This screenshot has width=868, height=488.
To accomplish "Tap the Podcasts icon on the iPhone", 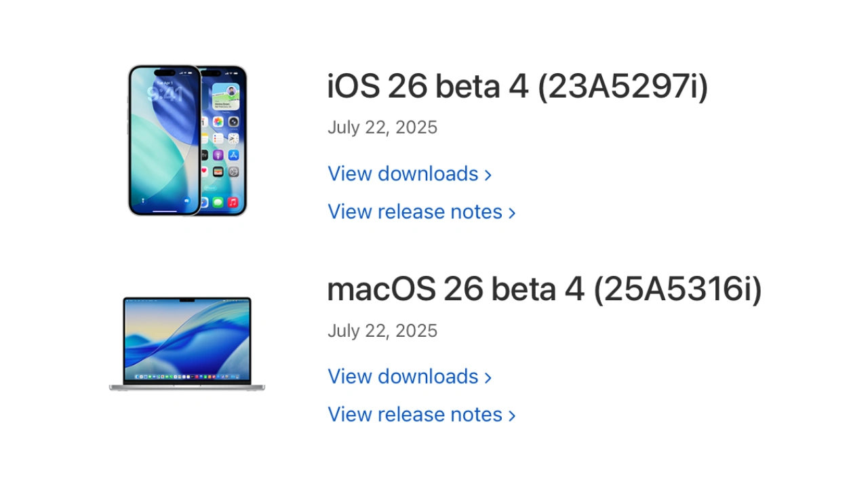I will [218, 155].
